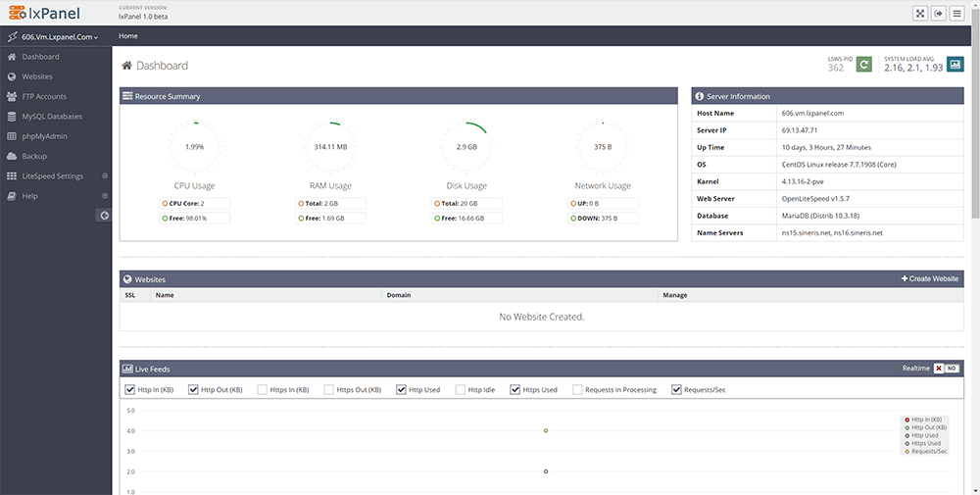Click the Websites globe icon in sidebar
The height and width of the screenshot is (495, 980).
tap(11, 76)
